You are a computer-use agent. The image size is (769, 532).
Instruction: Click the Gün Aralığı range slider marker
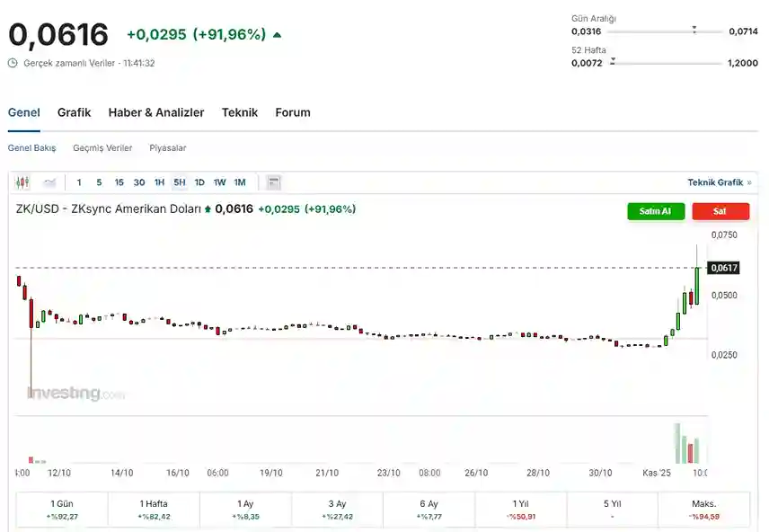[694, 29]
